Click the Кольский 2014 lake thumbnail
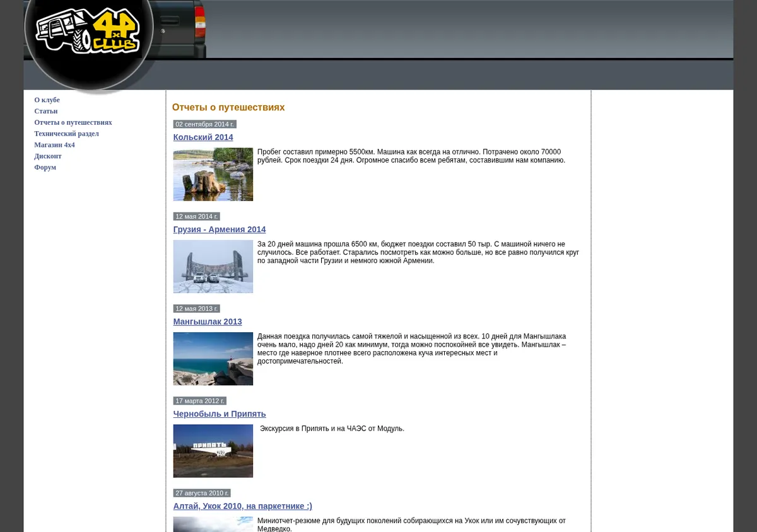This screenshot has width=757, height=532. [213, 175]
